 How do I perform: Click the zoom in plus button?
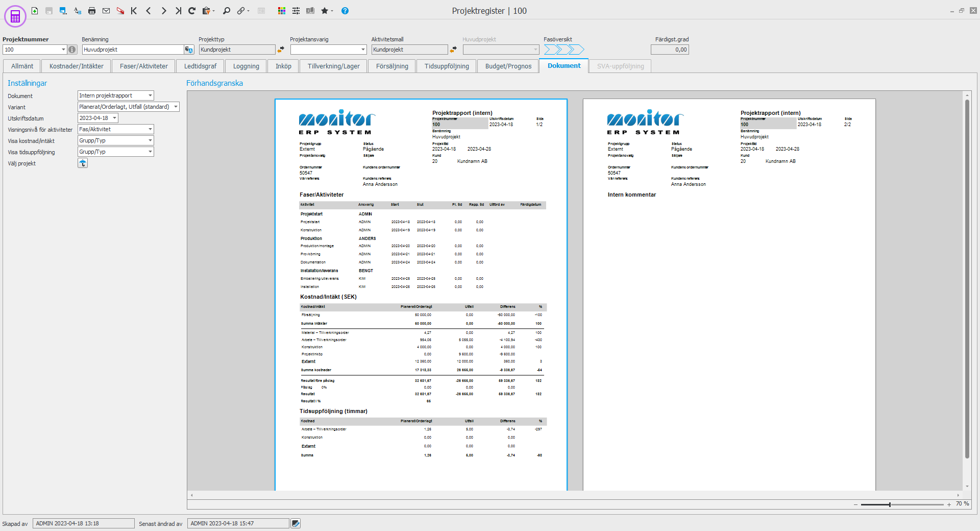tap(949, 504)
